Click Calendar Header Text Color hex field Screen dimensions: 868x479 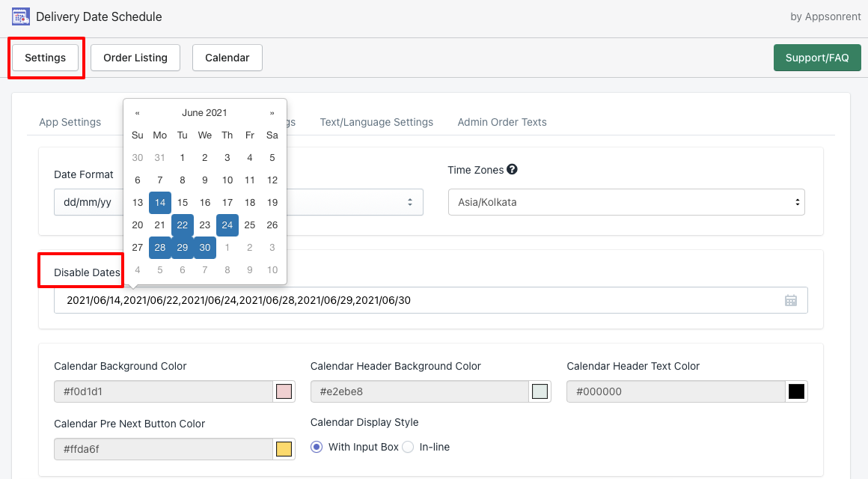click(676, 391)
